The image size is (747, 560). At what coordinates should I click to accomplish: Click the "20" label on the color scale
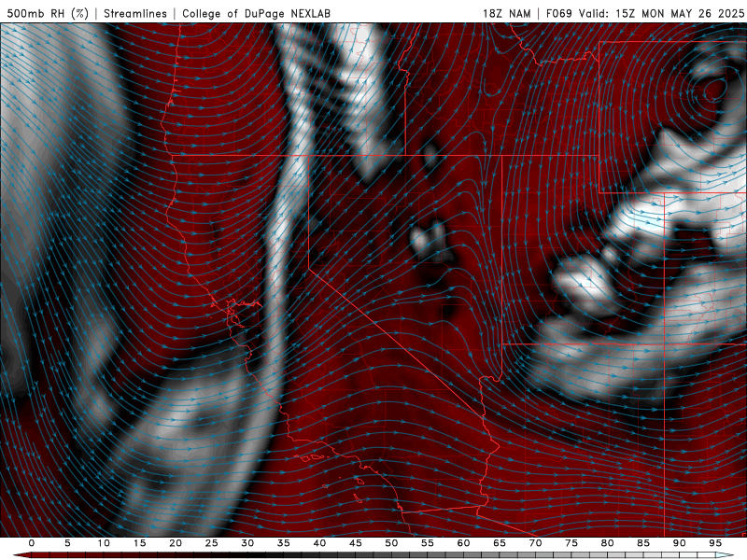point(176,543)
